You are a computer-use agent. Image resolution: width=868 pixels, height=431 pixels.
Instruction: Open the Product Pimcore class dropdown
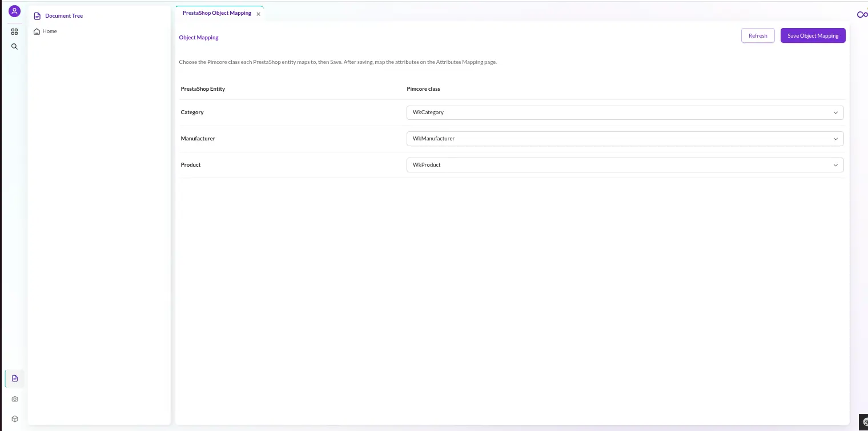[x=625, y=165]
